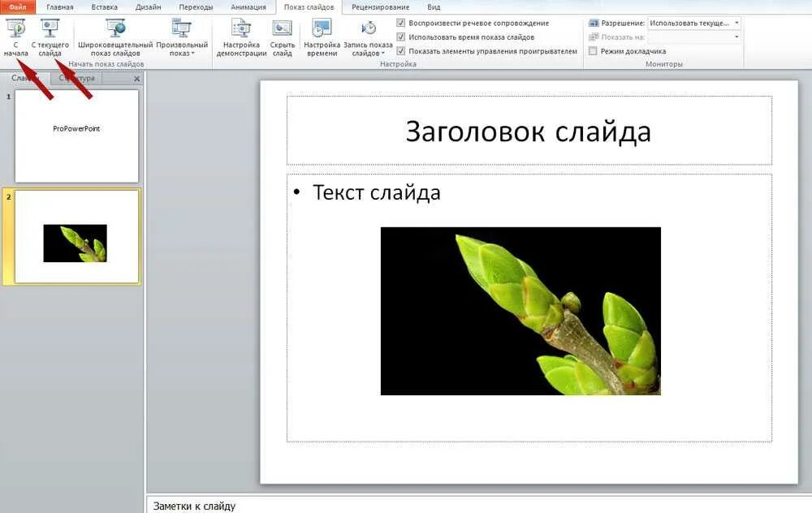812x513 pixels.
Task: Open Rehearse Timings (Настройка времени)
Action: (322, 37)
